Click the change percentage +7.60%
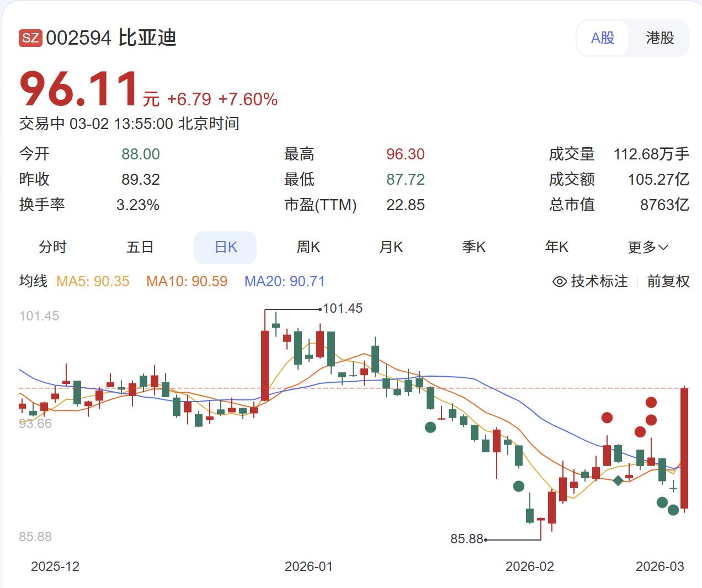The width and height of the screenshot is (702, 588). (x=248, y=99)
